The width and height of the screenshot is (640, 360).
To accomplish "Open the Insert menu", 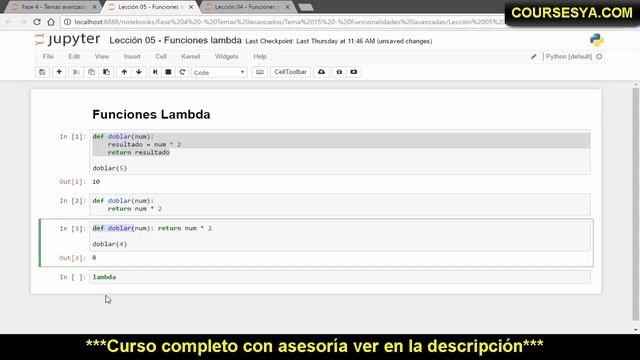I will (x=132, y=56).
